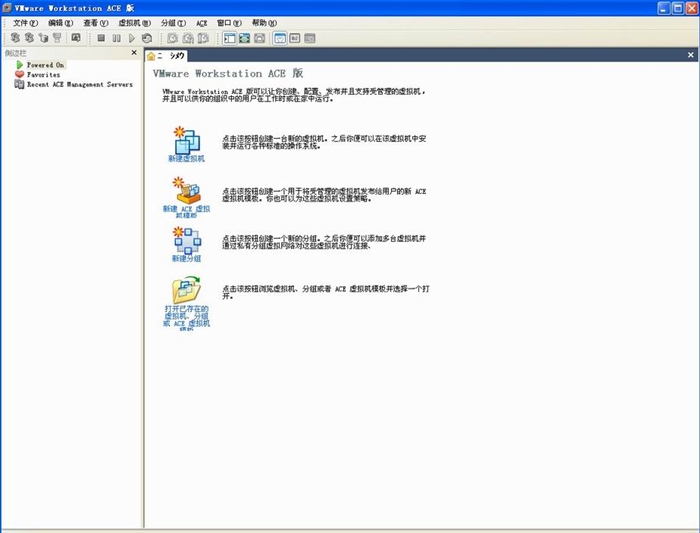Click the red heart Favorites icon
This screenshot has height=533, width=700.
pos(20,75)
